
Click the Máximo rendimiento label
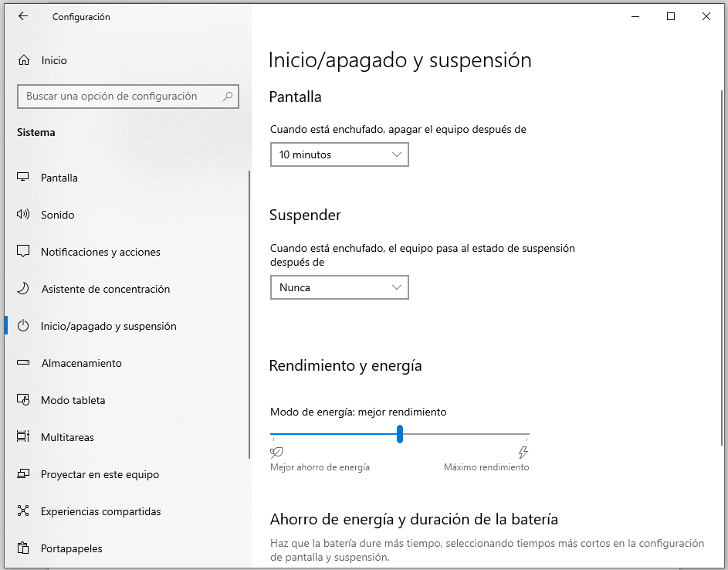point(486,467)
